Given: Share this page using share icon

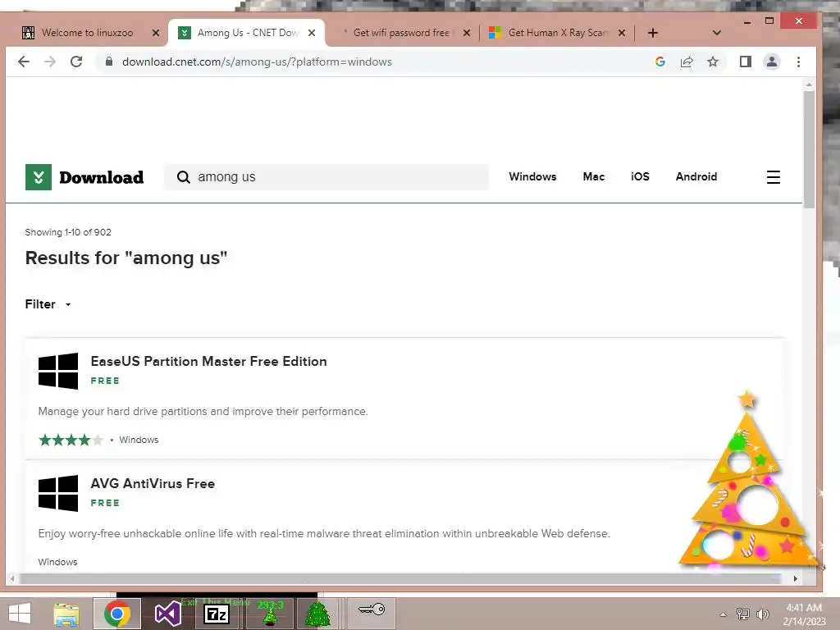Looking at the screenshot, I should click(x=687, y=62).
